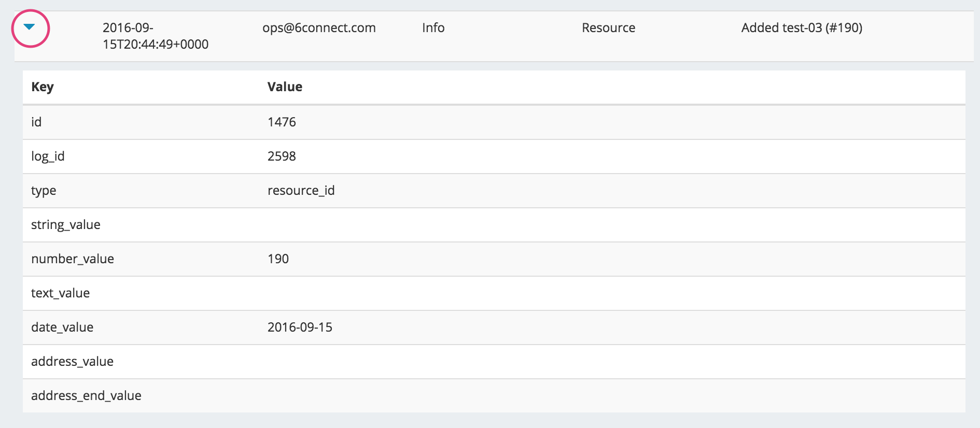The height and width of the screenshot is (428, 980).
Task: Select the address_end_value row
Action: click(86, 396)
